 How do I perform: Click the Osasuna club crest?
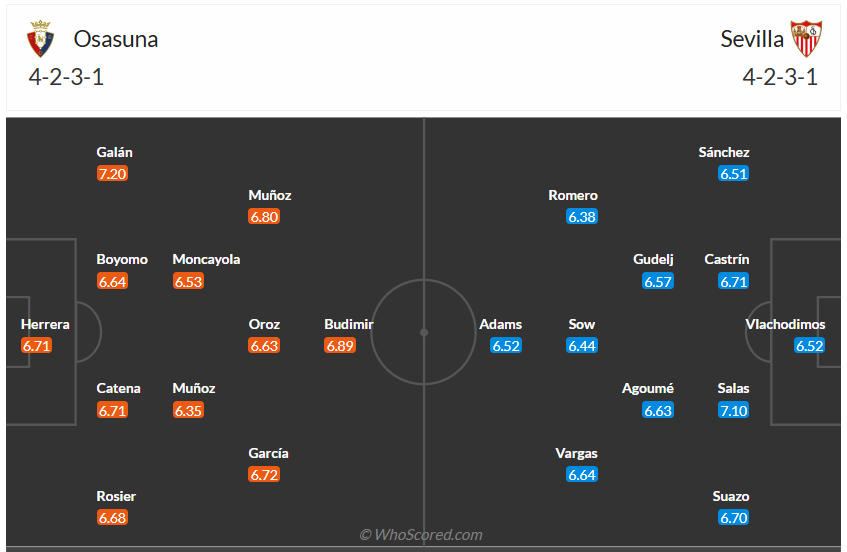(41, 39)
